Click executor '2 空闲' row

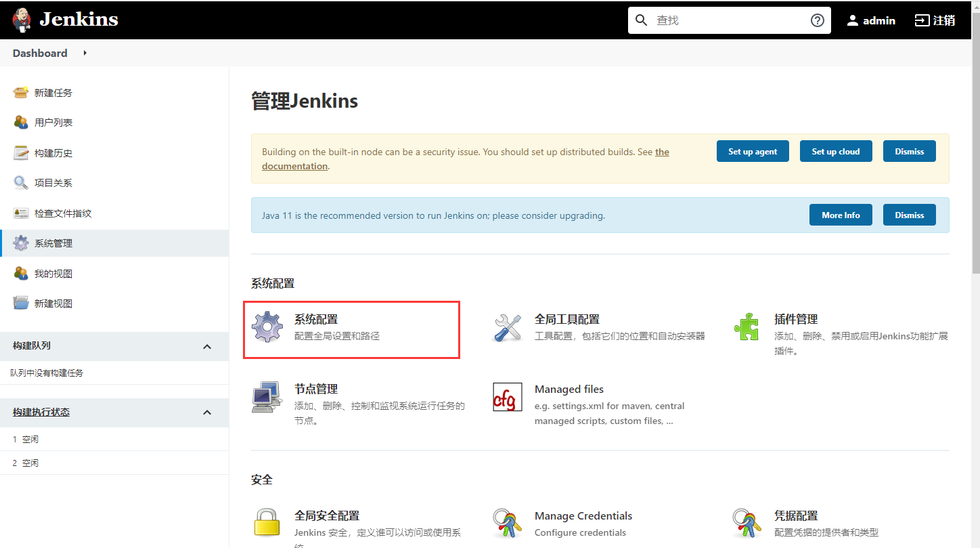point(114,463)
